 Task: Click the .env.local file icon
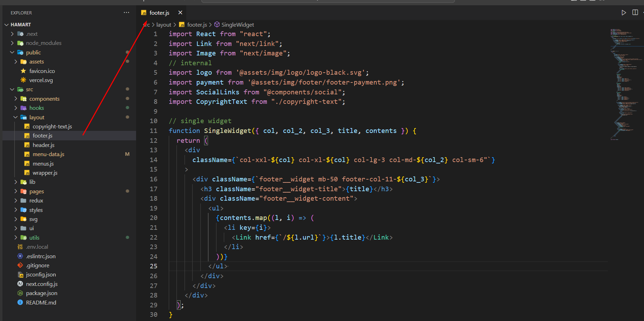tap(20, 247)
